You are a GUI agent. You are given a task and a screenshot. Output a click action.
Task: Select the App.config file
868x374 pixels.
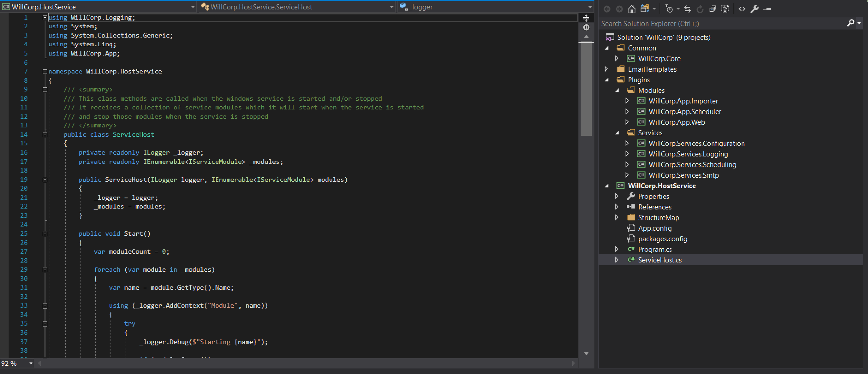(655, 228)
